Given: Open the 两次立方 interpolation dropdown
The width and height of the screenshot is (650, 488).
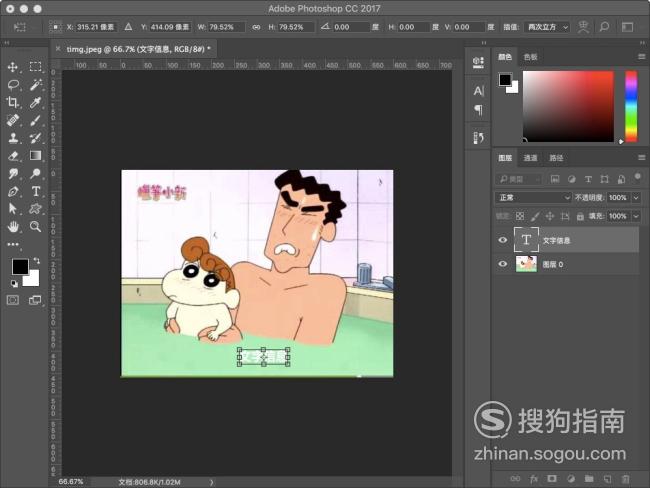Looking at the screenshot, I should tap(547, 27).
